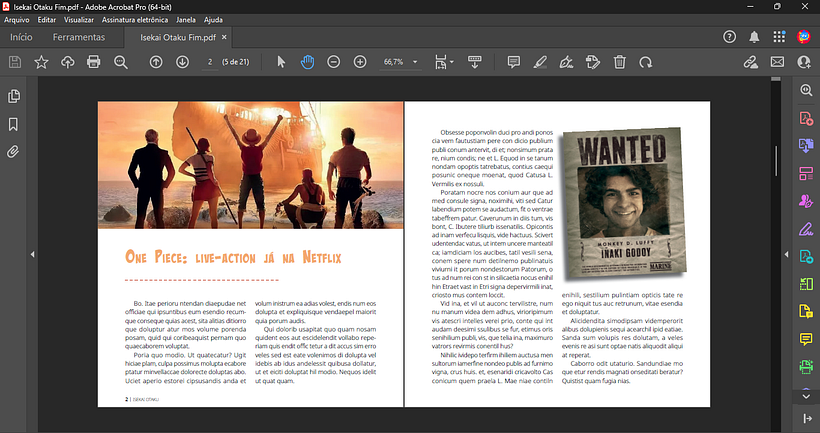Viewport: 820px width, 433px height.
Task: Open the teal PDF arrow tool in right pane
Action: pos(806,256)
